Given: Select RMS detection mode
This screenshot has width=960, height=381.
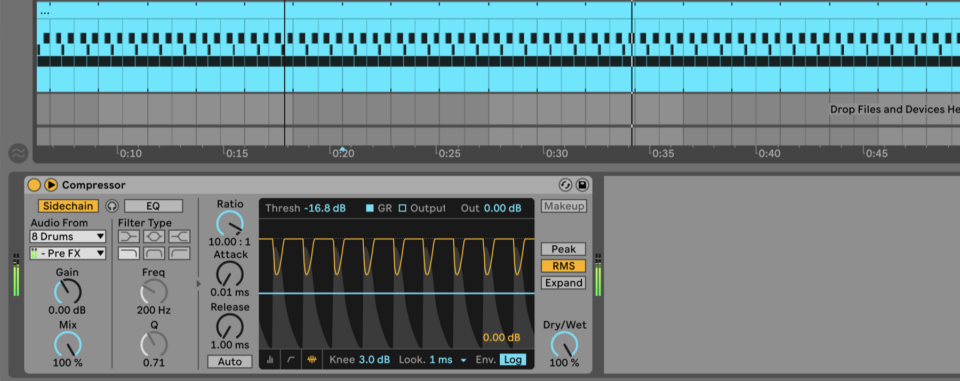Looking at the screenshot, I should click(x=563, y=266).
